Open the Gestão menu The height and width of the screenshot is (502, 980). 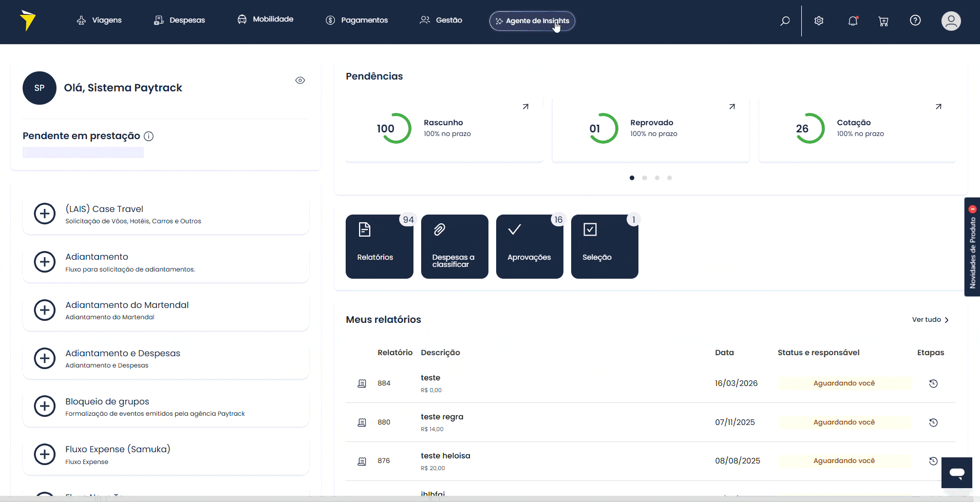tap(441, 20)
